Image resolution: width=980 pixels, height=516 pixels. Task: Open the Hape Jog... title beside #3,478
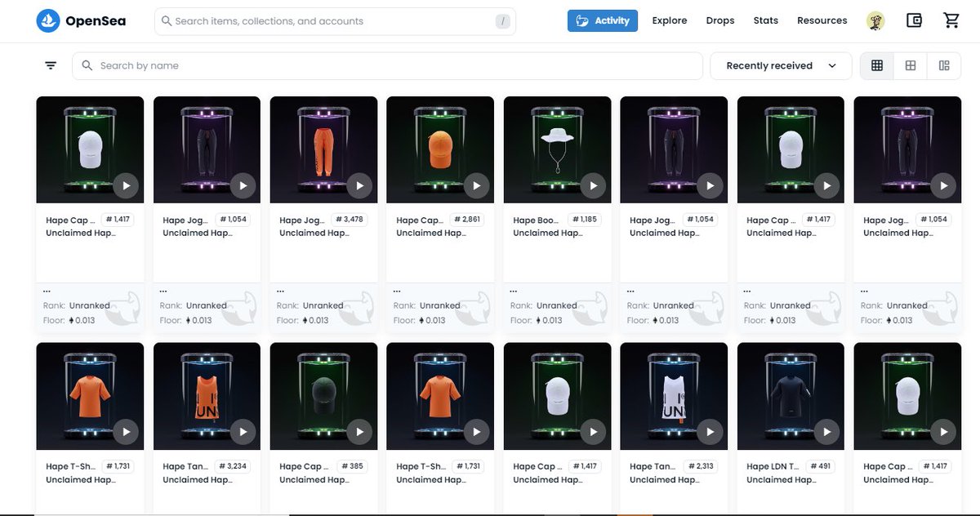tap(302, 220)
